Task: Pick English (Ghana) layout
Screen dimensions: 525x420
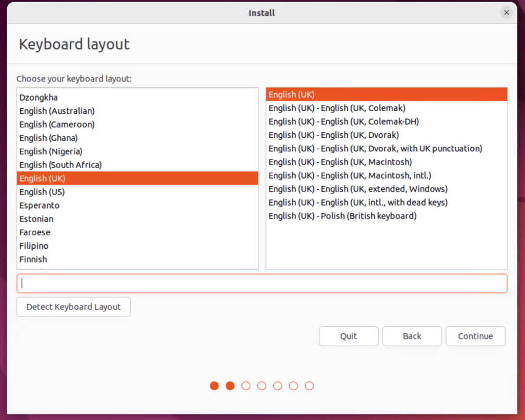Action: pyautogui.click(x=137, y=138)
